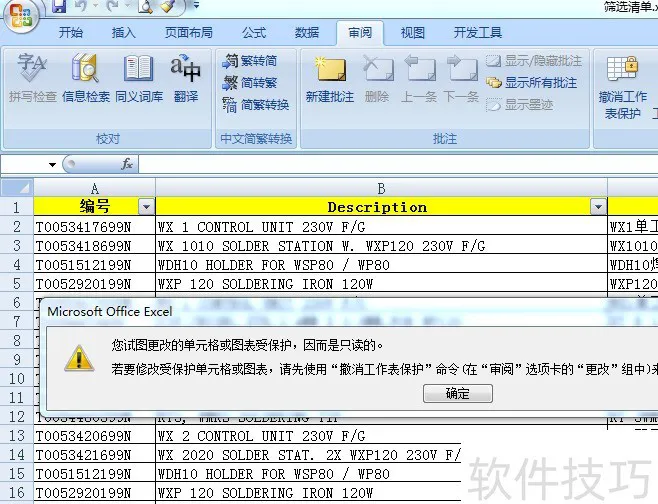658x504 pixels.
Task: Click the fx insert function button
Action: coord(127,164)
